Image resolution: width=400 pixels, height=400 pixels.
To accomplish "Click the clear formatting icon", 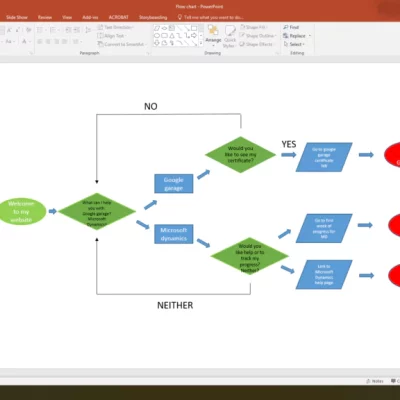I will [x=29, y=30].
